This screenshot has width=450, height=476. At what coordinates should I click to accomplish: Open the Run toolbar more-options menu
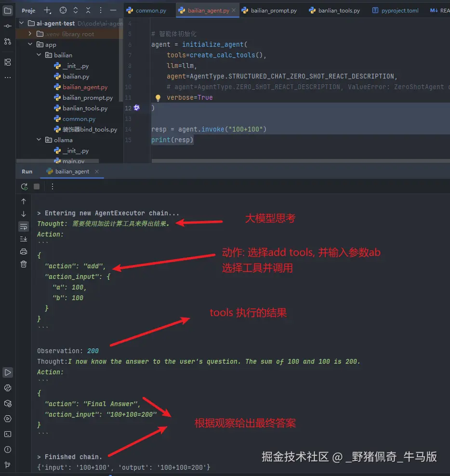click(53, 186)
